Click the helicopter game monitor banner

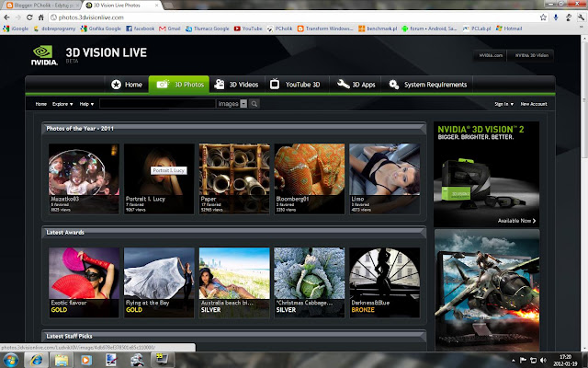(x=487, y=291)
